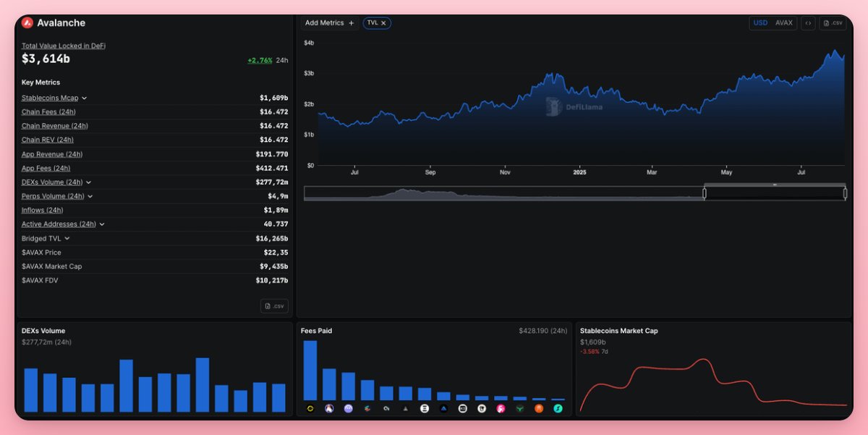Download Key Metrics with the panel's .csv button
The height and width of the screenshot is (435, 868).
(274, 306)
